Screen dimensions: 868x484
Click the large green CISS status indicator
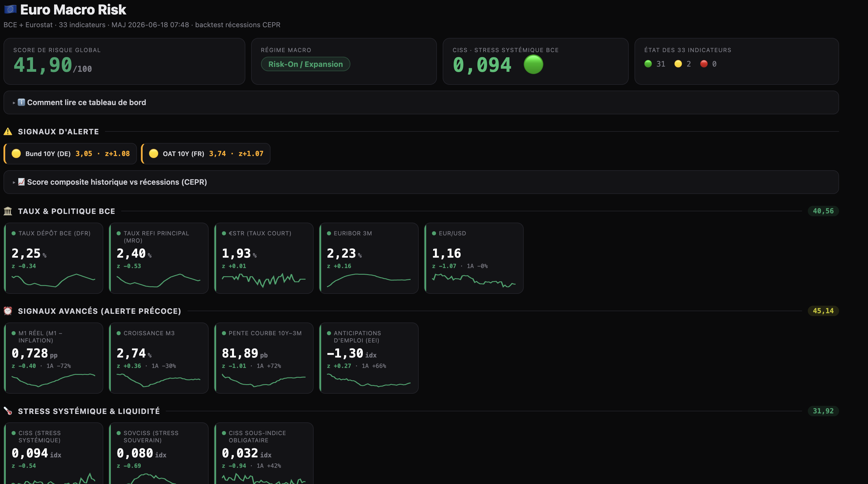pos(534,64)
